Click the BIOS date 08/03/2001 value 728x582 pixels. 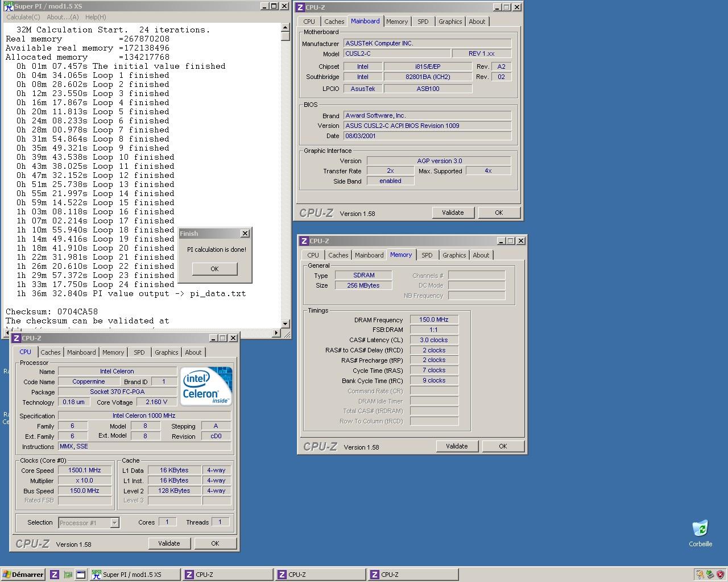click(427, 136)
